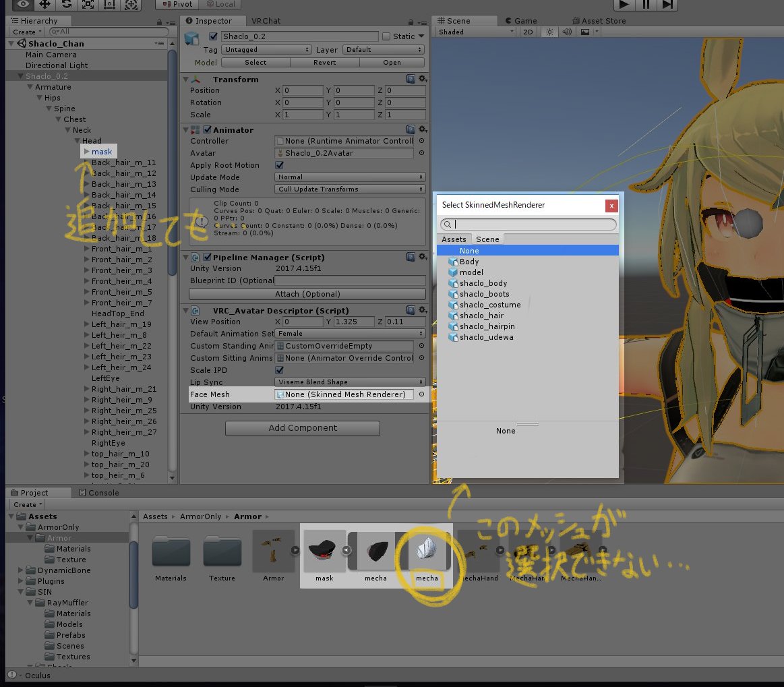This screenshot has height=687, width=784.
Task: Toggle scene audio speaker icon
Action: [x=567, y=32]
